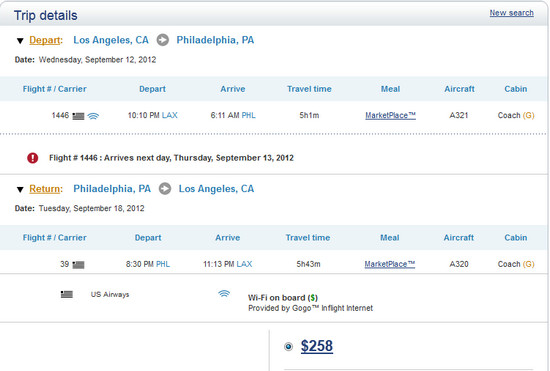Collapse the Depart section triangle
The width and height of the screenshot is (550, 371).
[20, 41]
